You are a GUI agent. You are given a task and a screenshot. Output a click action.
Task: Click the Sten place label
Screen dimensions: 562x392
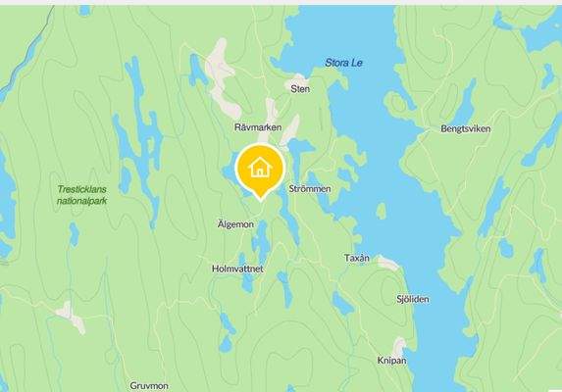(x=300, y=89)
